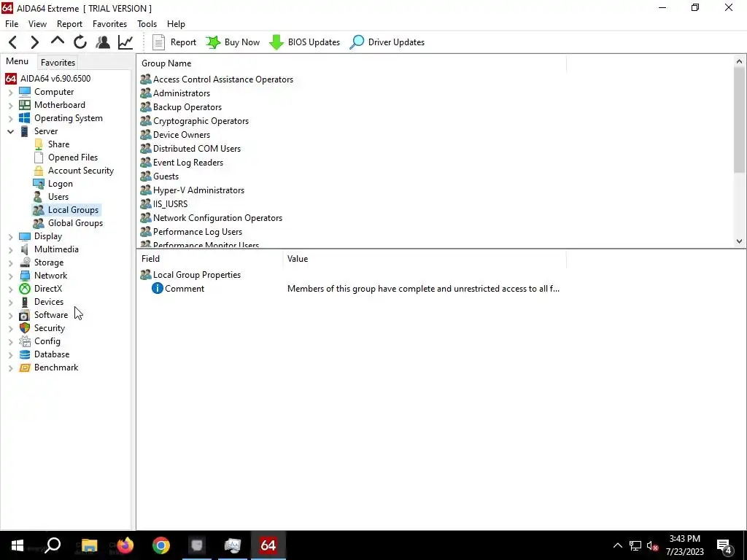
Task: Click the Software icon in tree
Action: [x=25, y=315]
